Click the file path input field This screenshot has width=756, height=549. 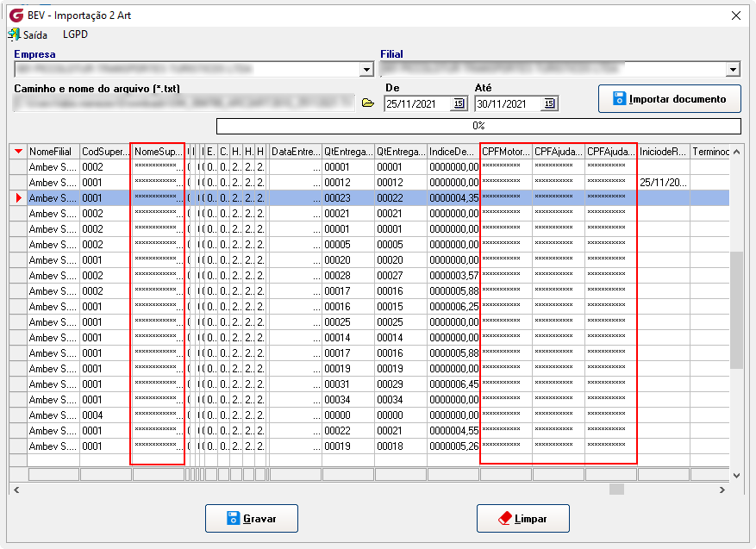[x=184, y=103]
